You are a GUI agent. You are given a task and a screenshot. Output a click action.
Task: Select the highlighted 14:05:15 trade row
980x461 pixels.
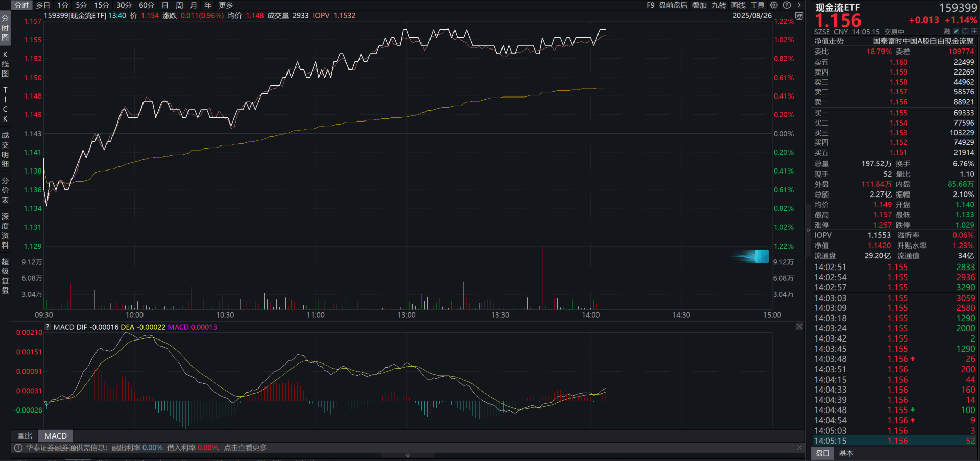coord(894,440)
